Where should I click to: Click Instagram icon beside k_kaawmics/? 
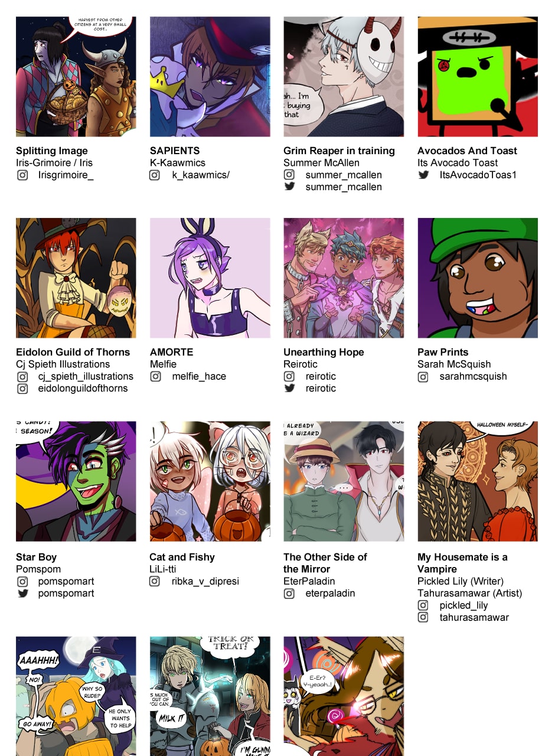[x=155, y=175]
